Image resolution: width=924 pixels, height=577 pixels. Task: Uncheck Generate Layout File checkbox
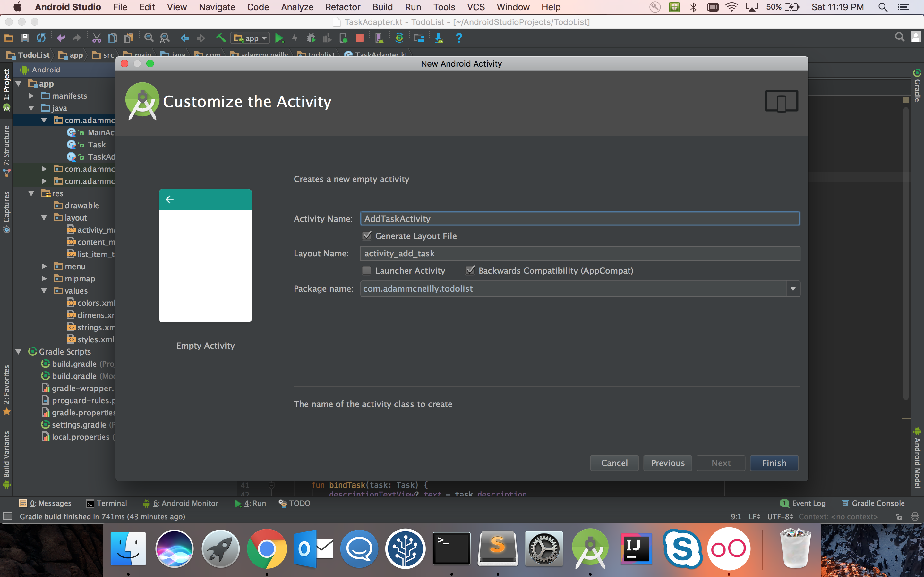point(367,236)
